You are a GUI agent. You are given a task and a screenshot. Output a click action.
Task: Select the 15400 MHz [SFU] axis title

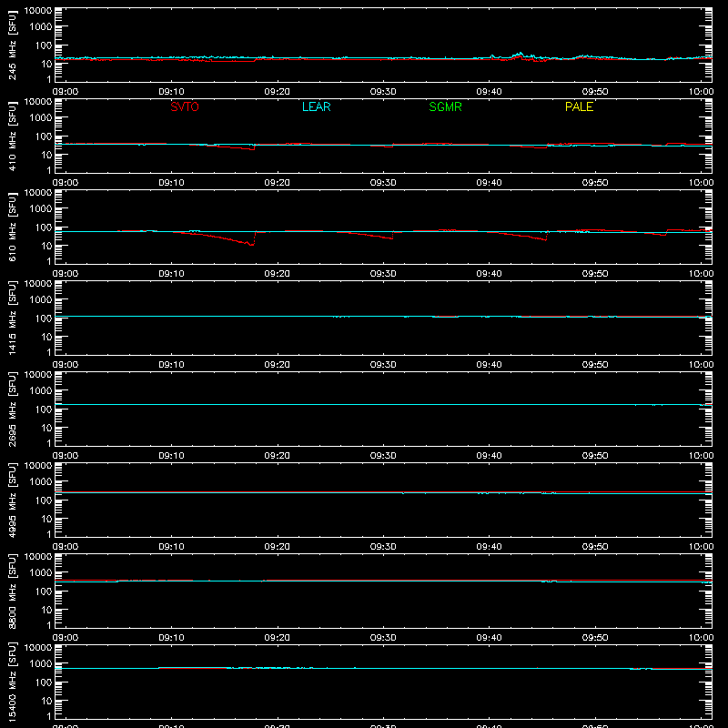point(12,682)
